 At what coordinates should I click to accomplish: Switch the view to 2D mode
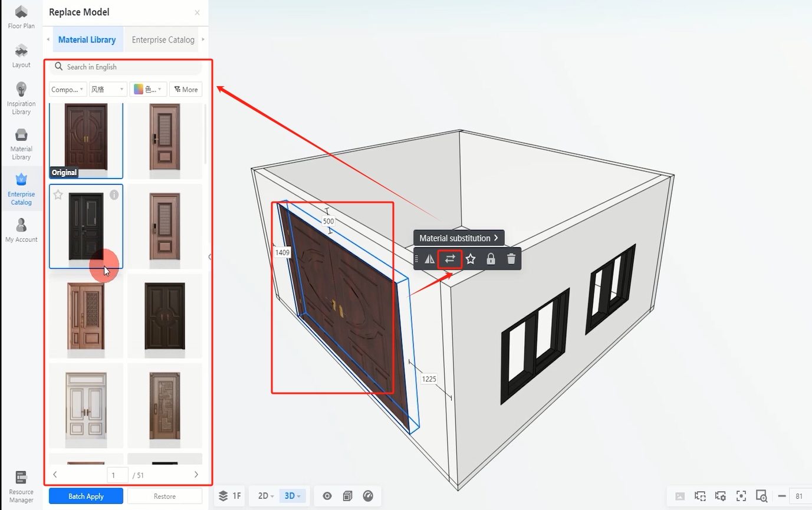(x=266, y=496)
